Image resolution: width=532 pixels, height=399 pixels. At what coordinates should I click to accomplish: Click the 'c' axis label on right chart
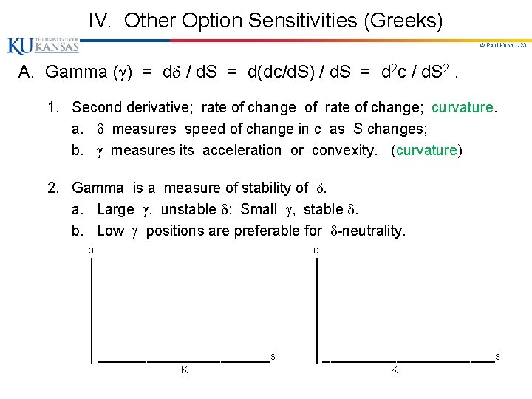tap(316, 250)
